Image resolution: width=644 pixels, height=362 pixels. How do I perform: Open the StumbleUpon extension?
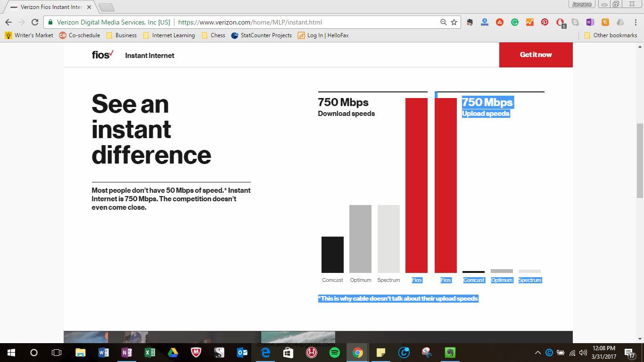[x=500, y=22]
